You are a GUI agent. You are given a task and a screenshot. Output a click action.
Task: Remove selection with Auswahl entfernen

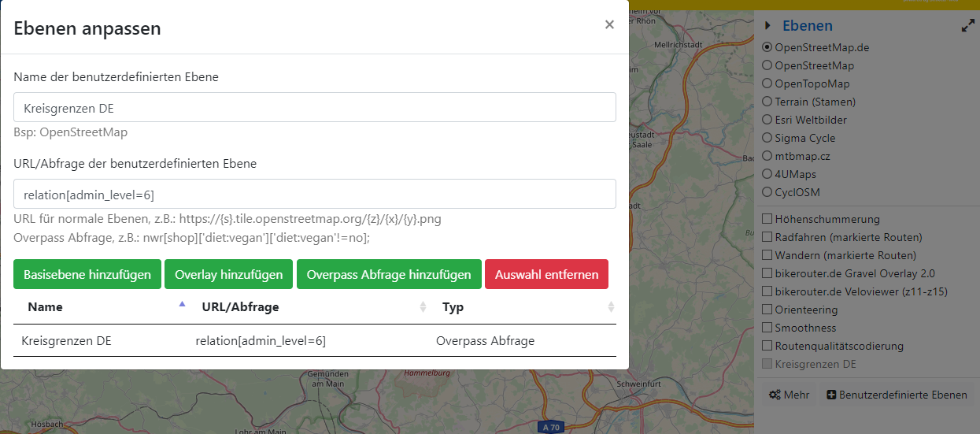pos(546,275)
